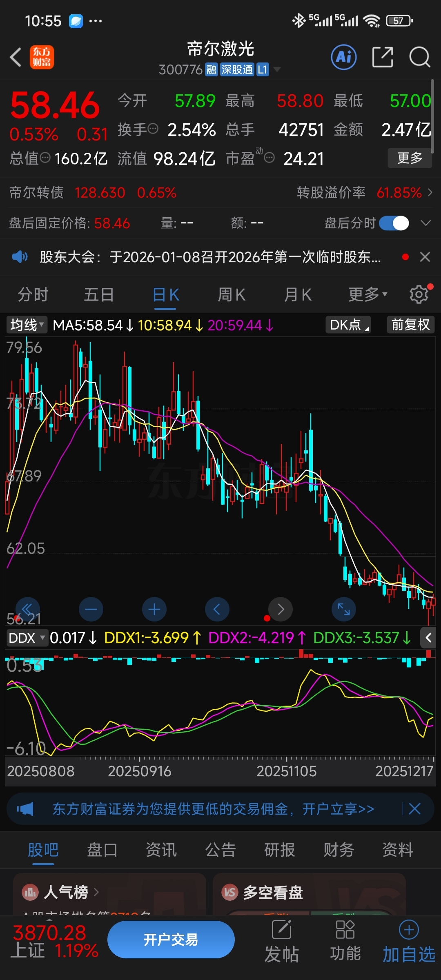Viewport: 441px width, 980px height.
Task: Tap the 总值 info circle icon
Action: (x=45, y=158)
